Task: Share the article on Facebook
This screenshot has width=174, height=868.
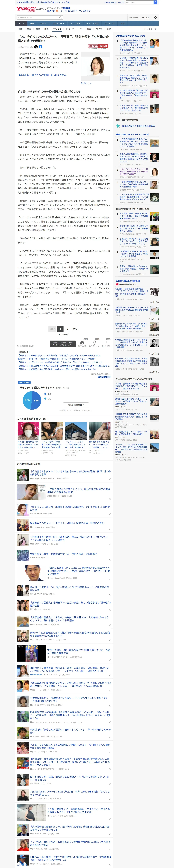Action: [x=41, y=47]
